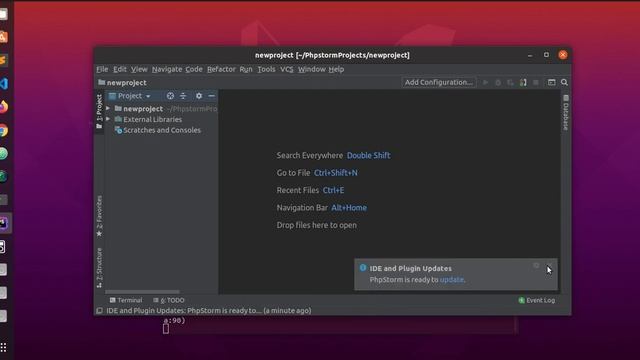Click Project panel horizontal scrollbar
Viewport: 640px width, 360px height.
coord(142,292)
